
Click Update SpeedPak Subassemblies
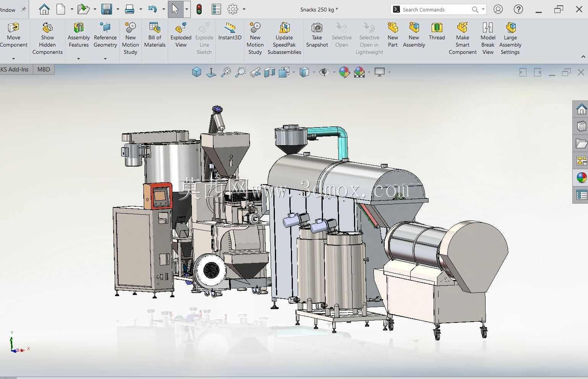click(284, 38)
